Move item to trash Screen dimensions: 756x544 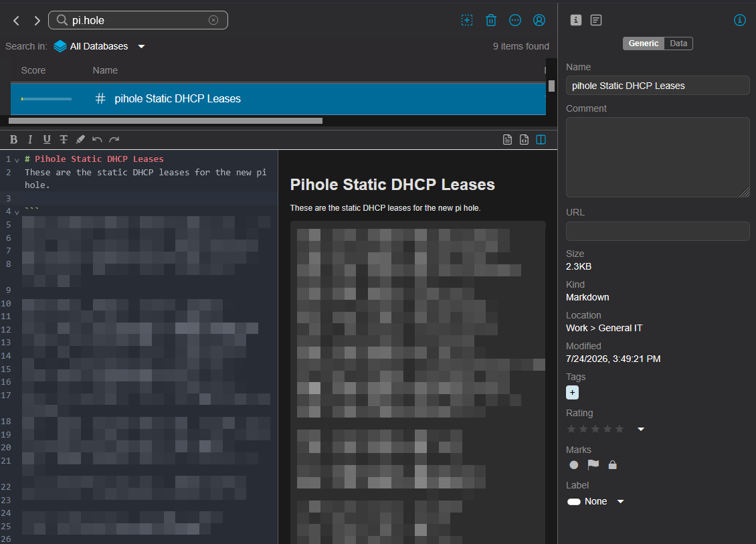click(491, 20)
